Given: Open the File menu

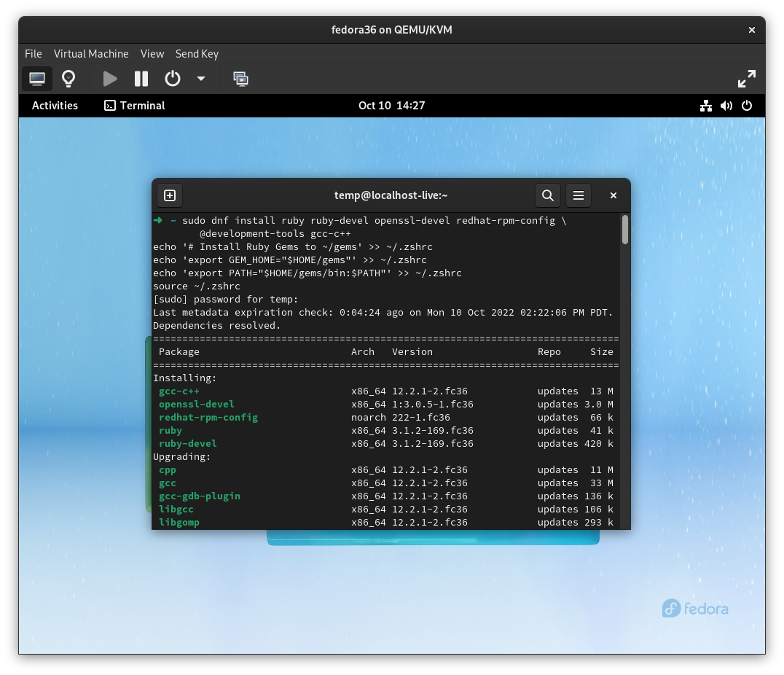Looking at the screenshot, I should pos(34,53).
